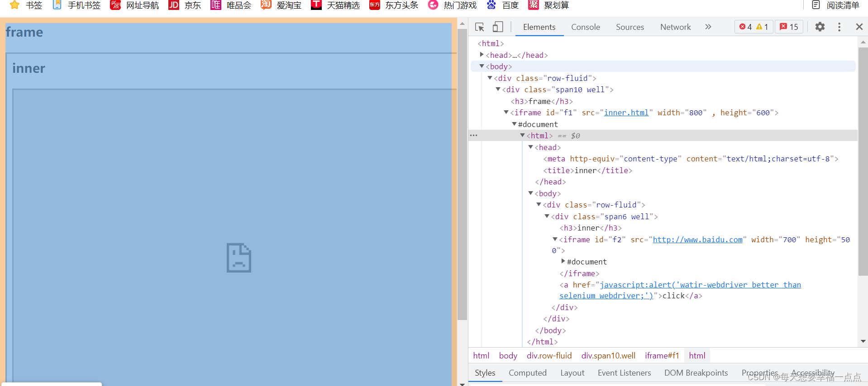Viewport: 868px width, 386px height.
Task: Show more DevTools tabs chevron
Action: (708, 27)
